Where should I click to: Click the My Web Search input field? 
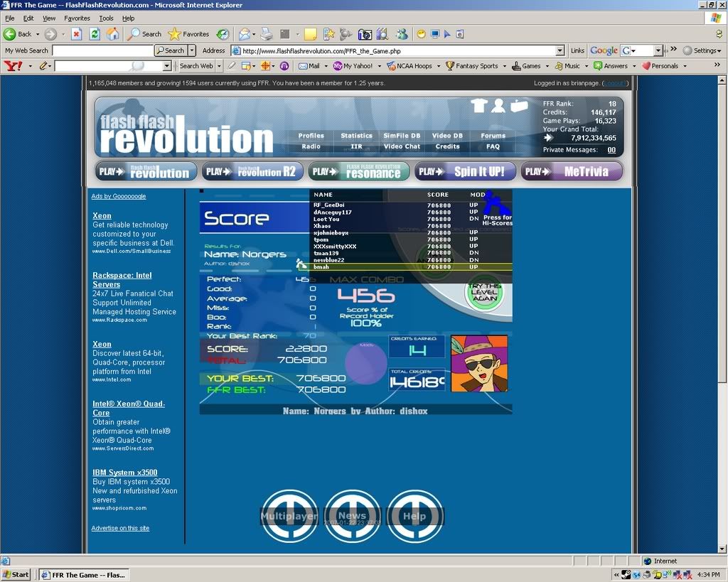tap(102, 50)
